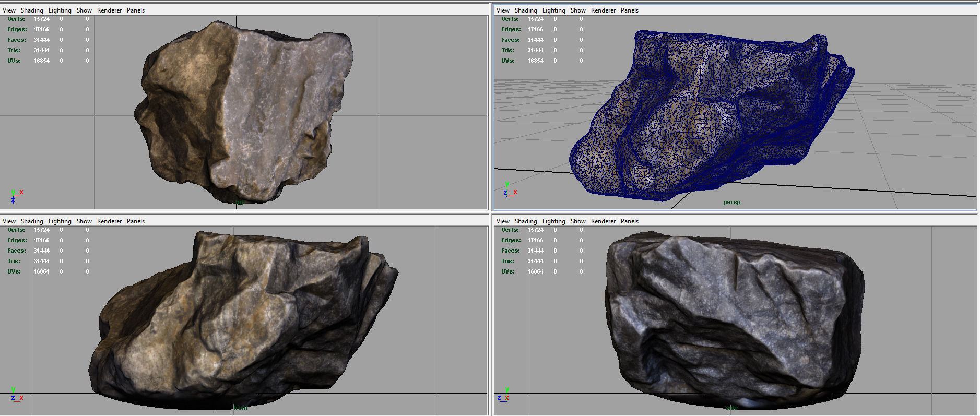The height and width of the screenshot is (416, 980).
Task: Click 'Faces:' label in bottom-left viewport
Action: point(17,251)
